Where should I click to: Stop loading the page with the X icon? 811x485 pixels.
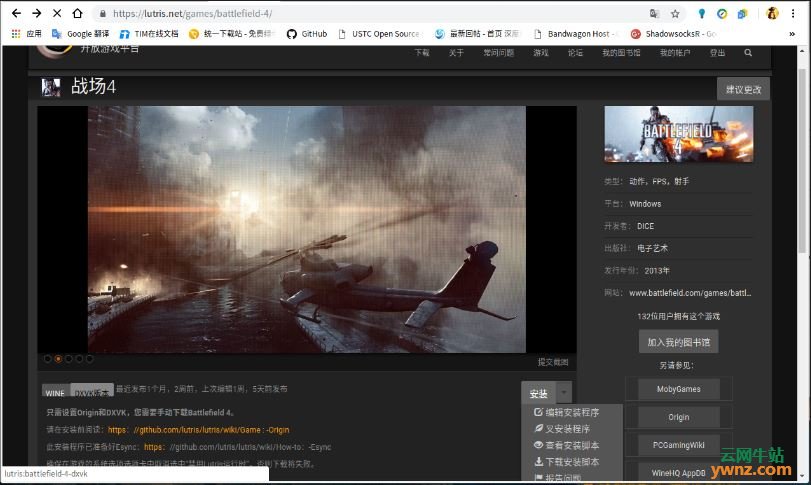(57, 13)
